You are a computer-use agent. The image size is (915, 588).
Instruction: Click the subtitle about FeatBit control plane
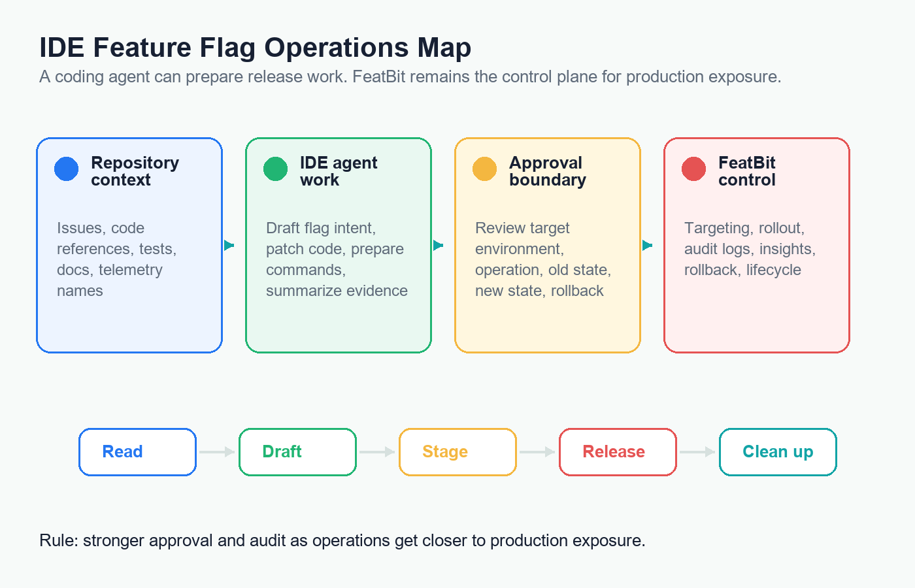coord(410,77)
